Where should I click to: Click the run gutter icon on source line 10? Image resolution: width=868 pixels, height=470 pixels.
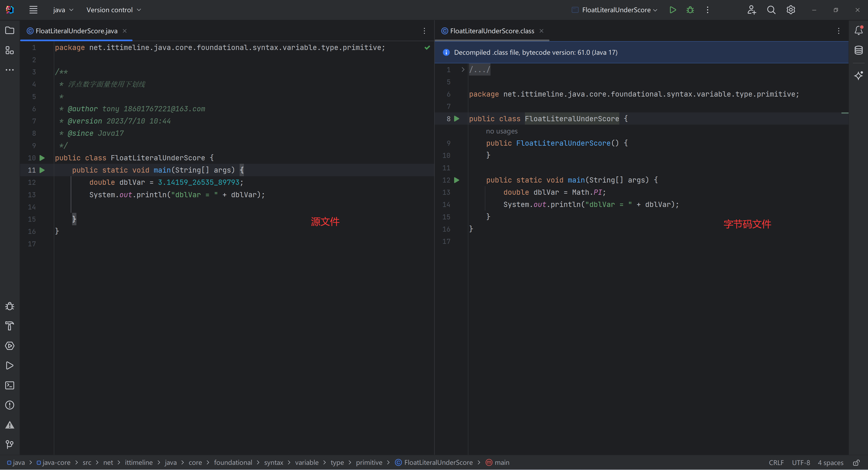[42, 158]
